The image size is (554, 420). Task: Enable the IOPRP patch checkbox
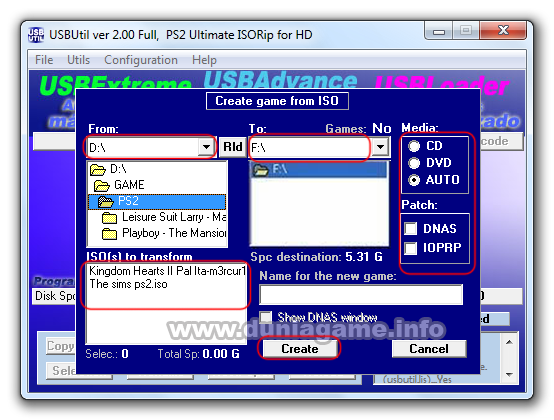pyautogui.click(x=411, y=248)
